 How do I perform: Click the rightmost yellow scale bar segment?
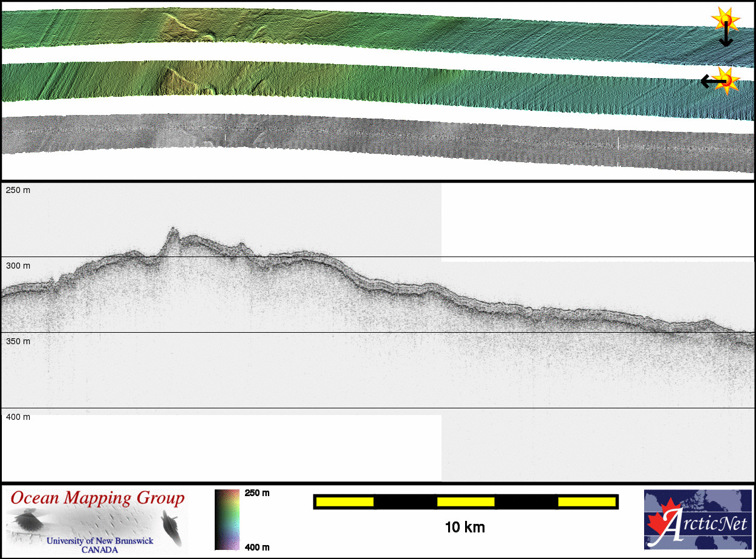point(587,502)
